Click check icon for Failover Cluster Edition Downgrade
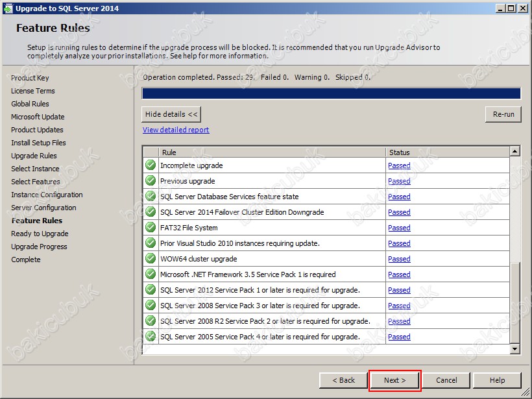This screenshot has height=399, width=532. [x=151, y=212]
